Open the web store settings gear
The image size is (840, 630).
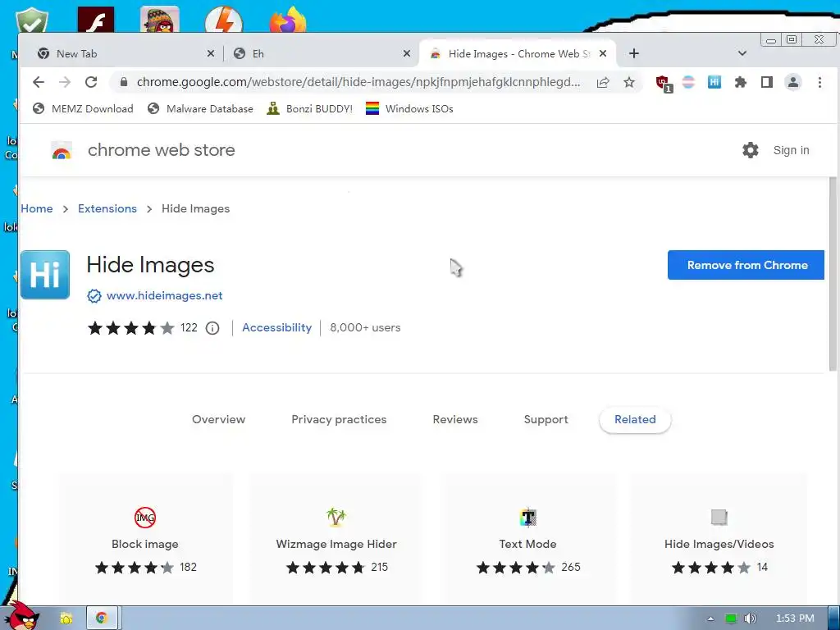point(750,150)
